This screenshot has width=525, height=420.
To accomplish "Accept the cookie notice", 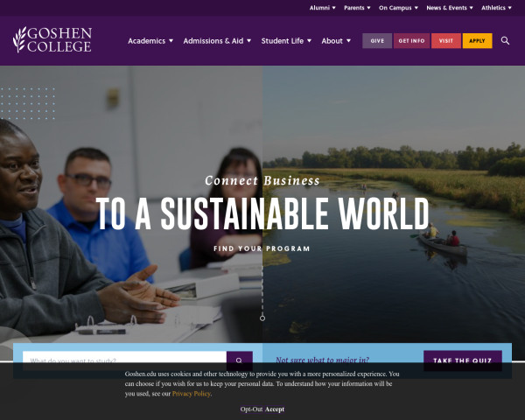I will [x=275, y=409].
